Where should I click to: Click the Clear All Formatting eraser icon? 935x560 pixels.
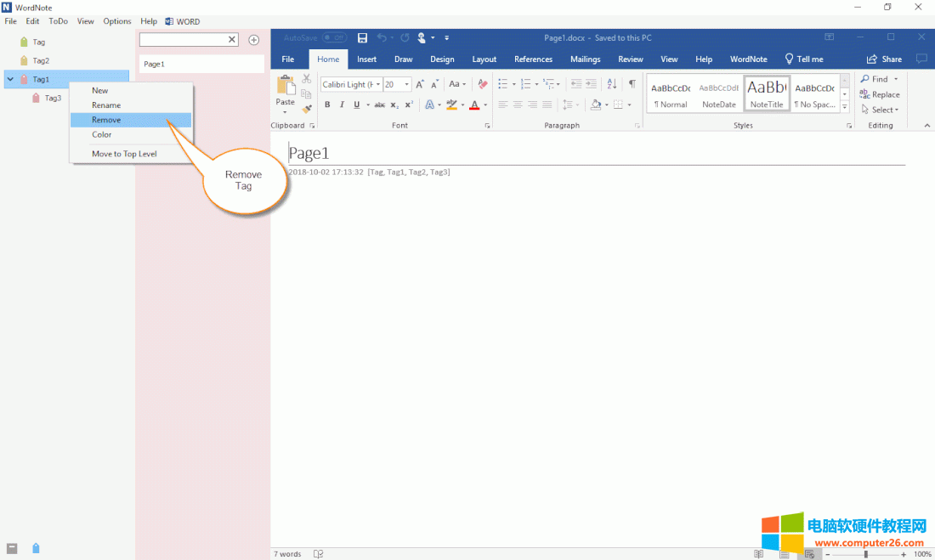click(483, 84)
